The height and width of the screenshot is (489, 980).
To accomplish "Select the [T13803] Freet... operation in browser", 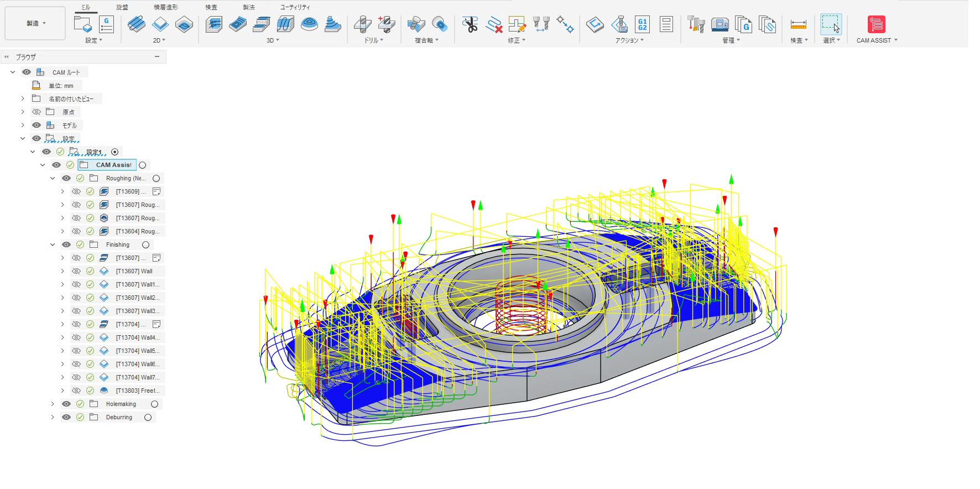I will pyautogui.click(x=138, y=391).
